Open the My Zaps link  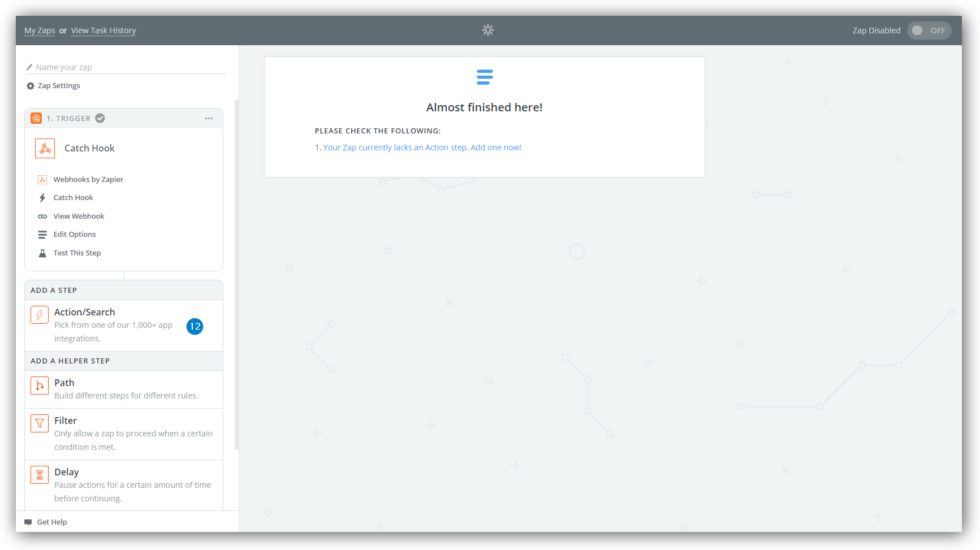click(40, 31)
